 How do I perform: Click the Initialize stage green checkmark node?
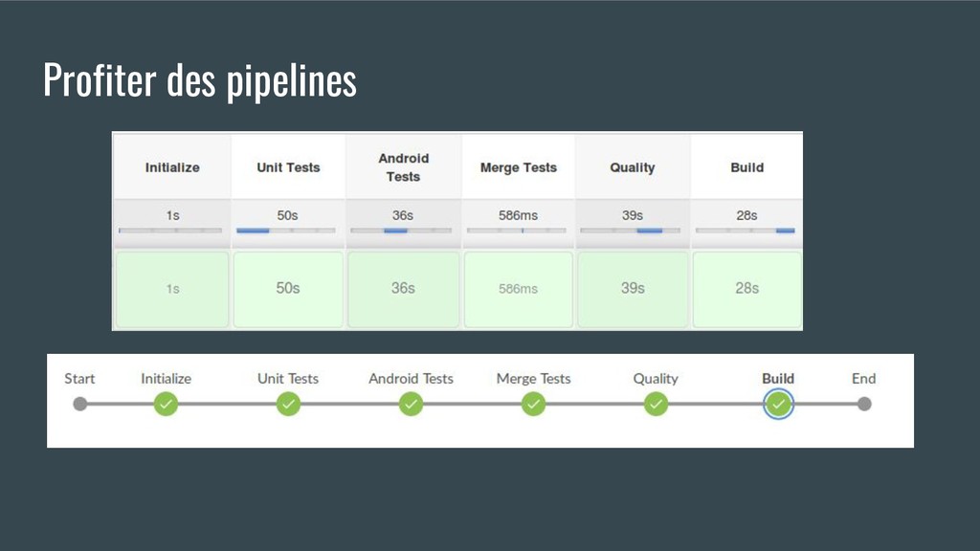tap(166, 405)
